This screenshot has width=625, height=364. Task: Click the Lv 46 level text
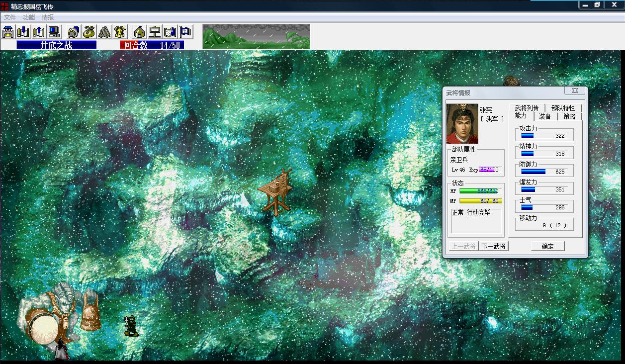pos(458,170)
